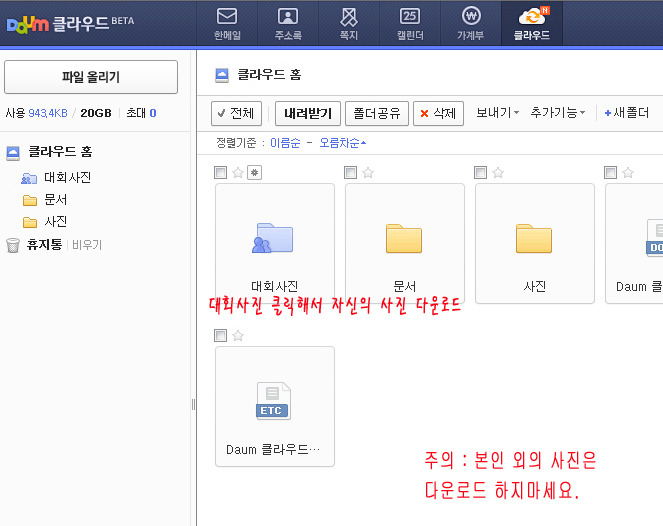The width and height of the screenshot is (663, 526).
Task: Create a folder with 새폴더
Action: 627,113
